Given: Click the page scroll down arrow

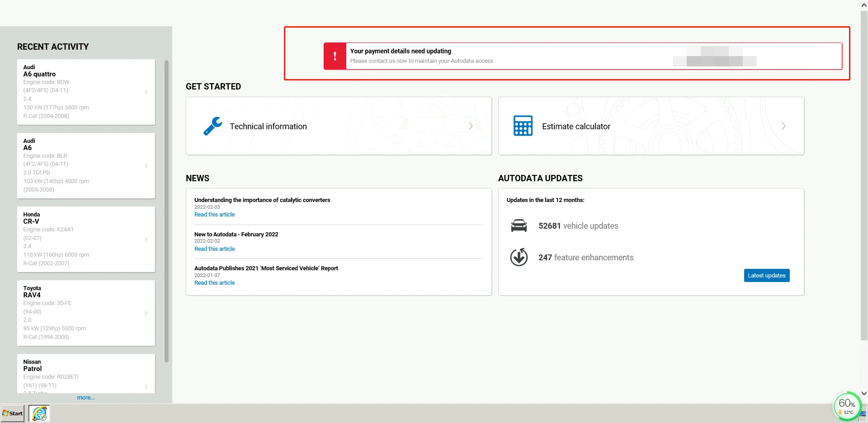Looking at the screenshot, I should click(864, 394).
